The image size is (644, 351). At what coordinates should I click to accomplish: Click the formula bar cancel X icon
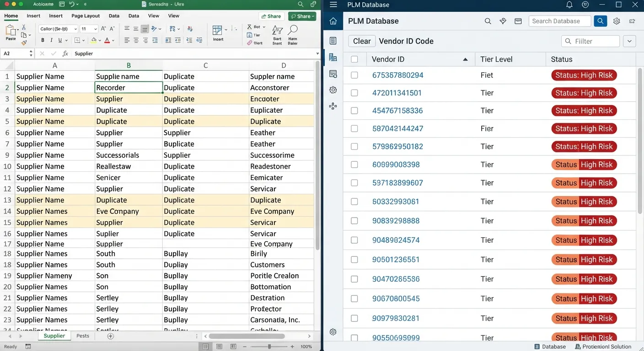[42, 53]
